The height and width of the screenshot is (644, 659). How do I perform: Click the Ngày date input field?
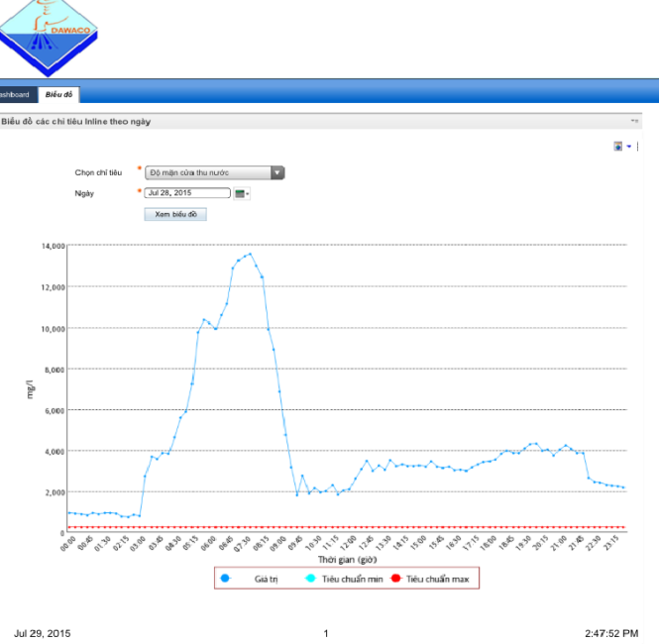point(187,193)
